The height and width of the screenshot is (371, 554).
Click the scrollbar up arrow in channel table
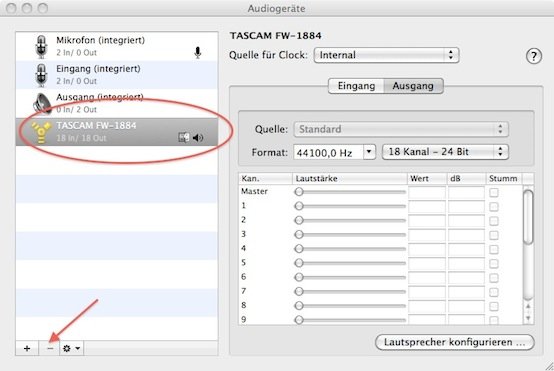tap(528, 307)
